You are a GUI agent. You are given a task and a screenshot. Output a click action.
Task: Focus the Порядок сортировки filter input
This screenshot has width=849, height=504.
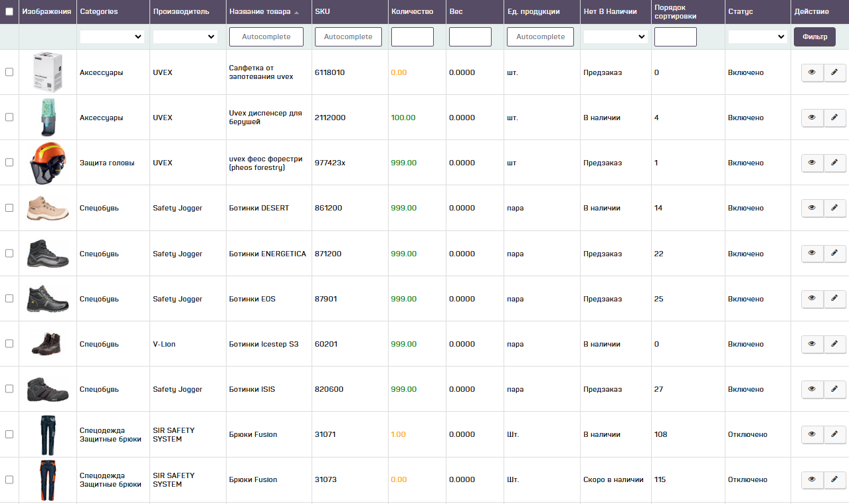click(x=675, y=37)
